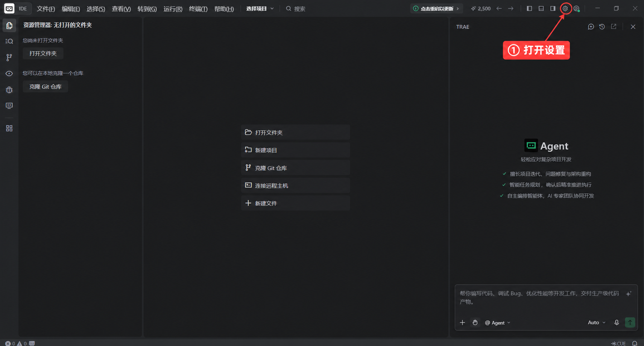
Task: Open the account profile icon in the title bar
Action: coord(577,8)
